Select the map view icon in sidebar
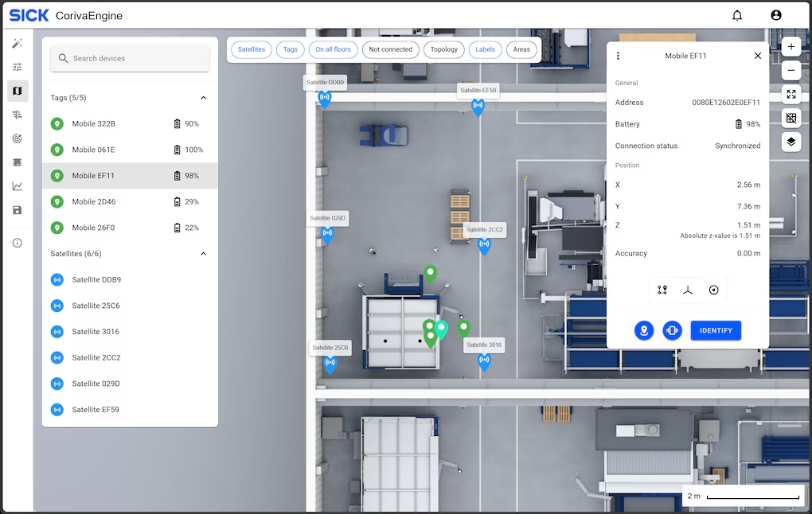 (x=17, y=91)
